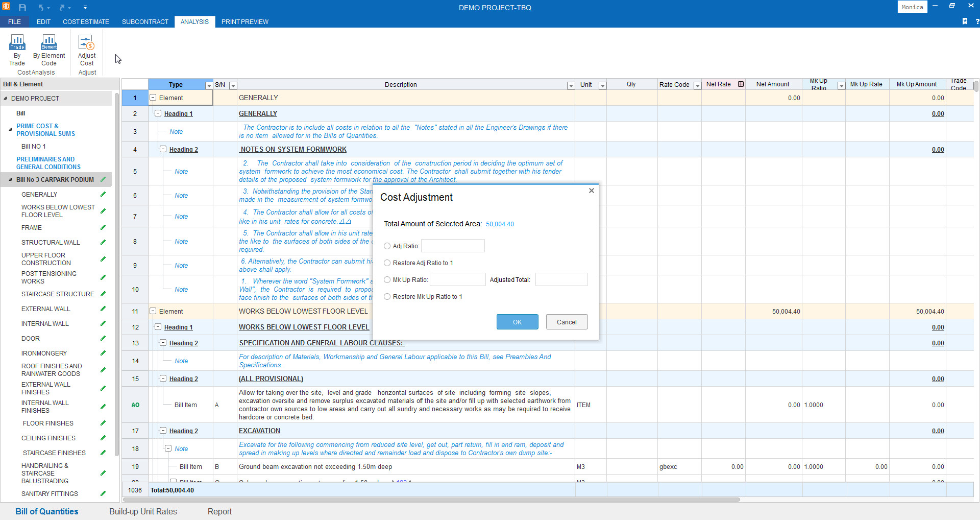Open the Description column filter dropdown
The width and height of the screenshot is (980, 520).
coord(571,85)
